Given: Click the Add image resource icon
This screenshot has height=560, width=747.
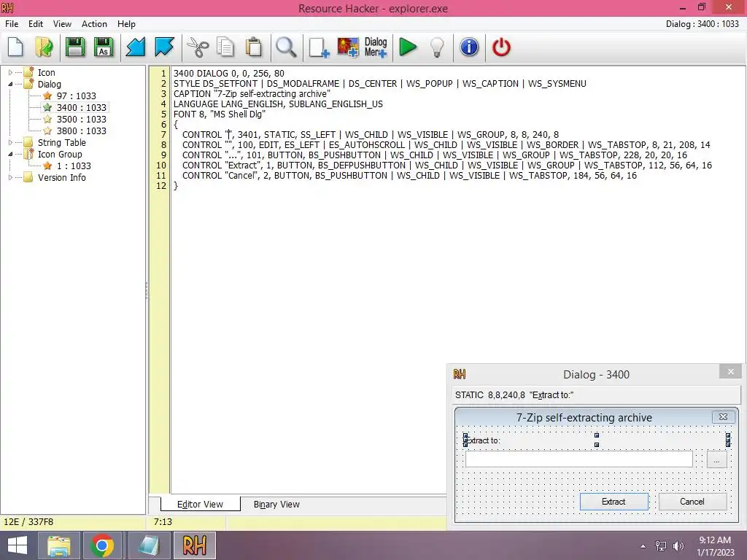Looking at the screenshot, I should pos(348,47).
